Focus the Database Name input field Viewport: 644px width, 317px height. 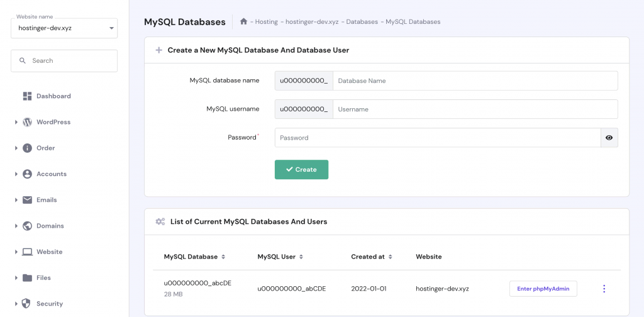coord(475,81)
